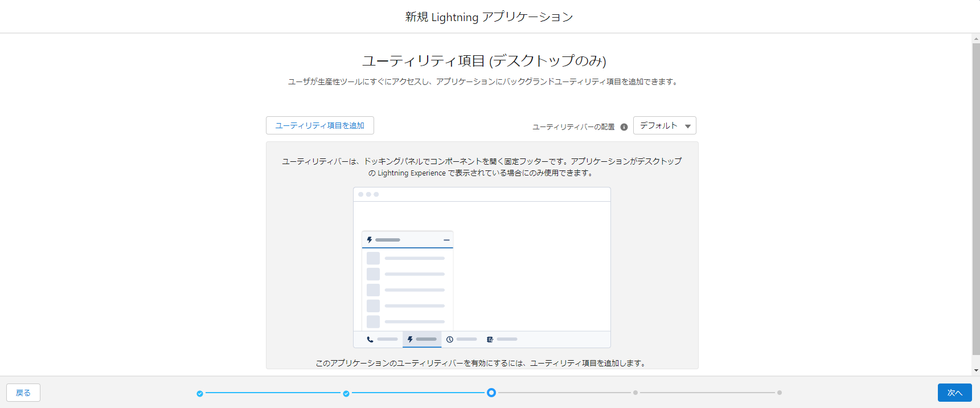Click the 次へ button

click(x=954, y=393)
